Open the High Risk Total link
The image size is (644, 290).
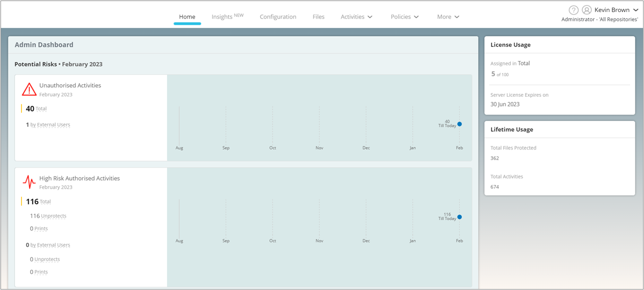point(46,202)
